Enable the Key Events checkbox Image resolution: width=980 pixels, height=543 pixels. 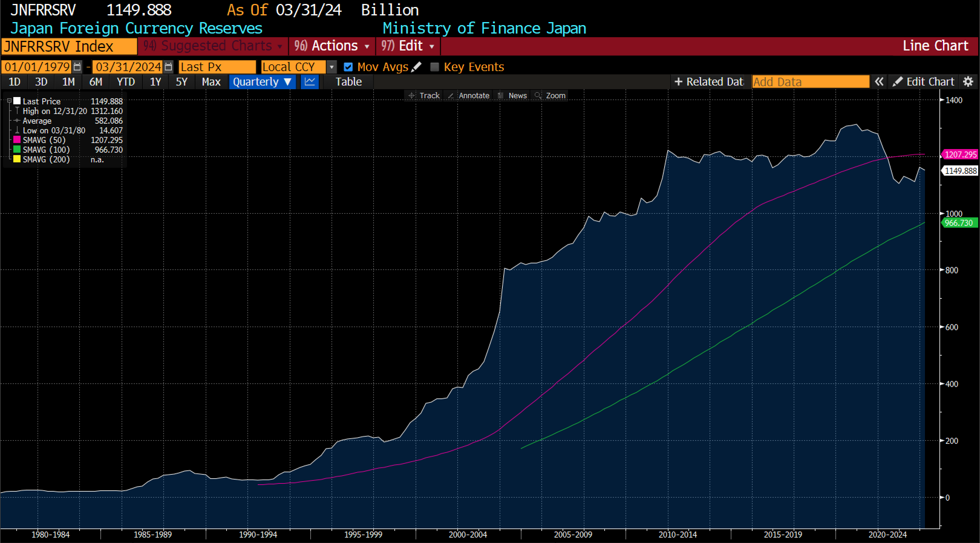point(434,67)
